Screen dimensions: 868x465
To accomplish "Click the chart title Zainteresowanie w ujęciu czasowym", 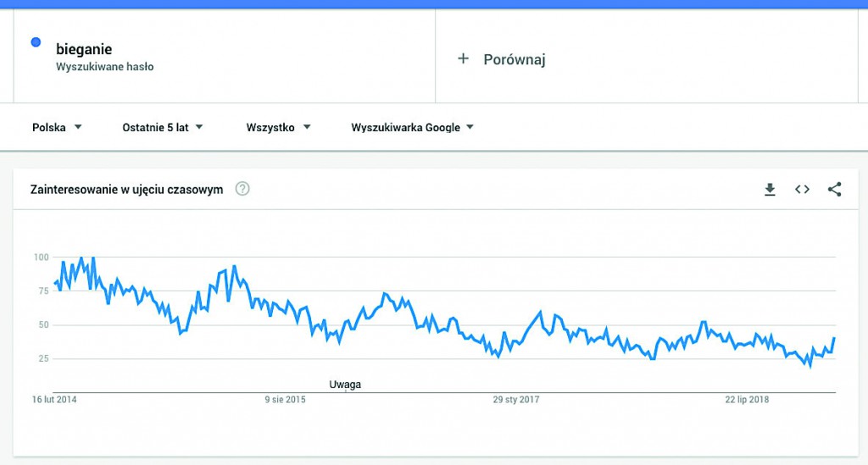I will pos(126,190).
